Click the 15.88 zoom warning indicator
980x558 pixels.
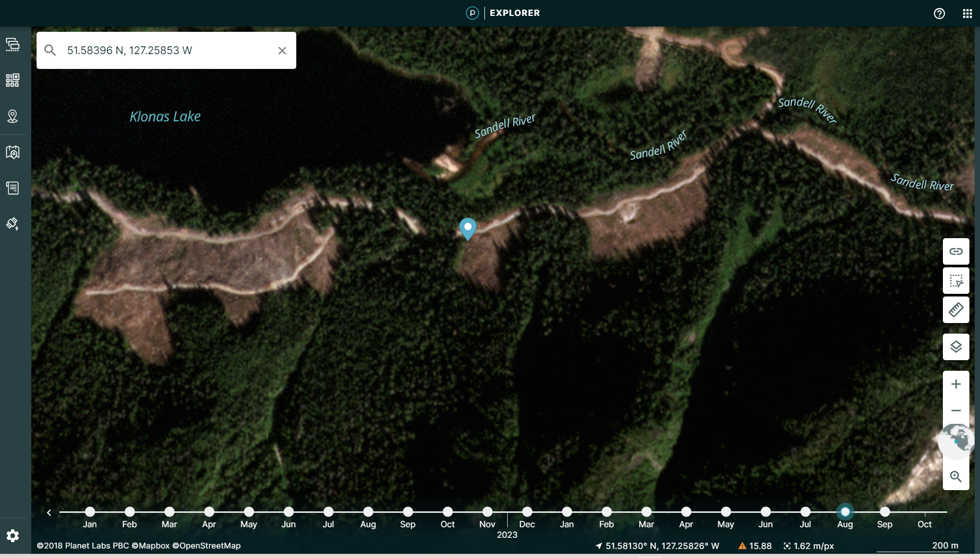click(755, 546)
